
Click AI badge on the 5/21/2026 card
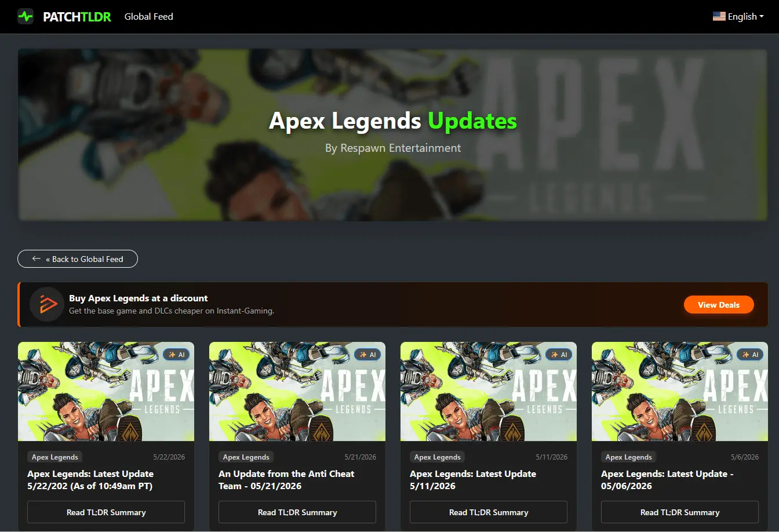click(x=367, y=354)
